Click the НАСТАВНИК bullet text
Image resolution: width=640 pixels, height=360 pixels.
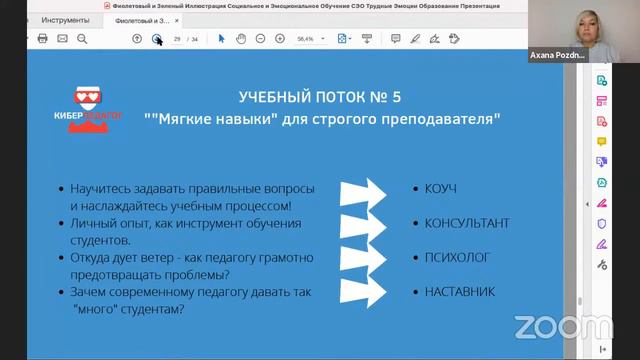point(460,292)
